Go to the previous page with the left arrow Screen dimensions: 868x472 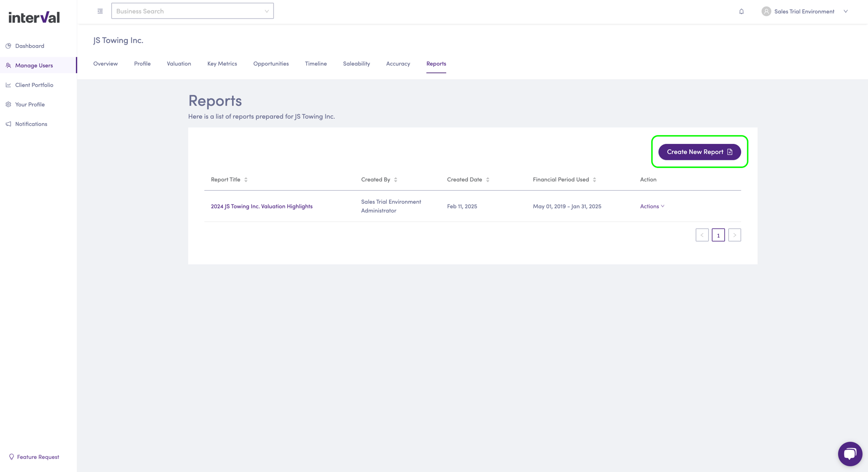click(702, 235)
